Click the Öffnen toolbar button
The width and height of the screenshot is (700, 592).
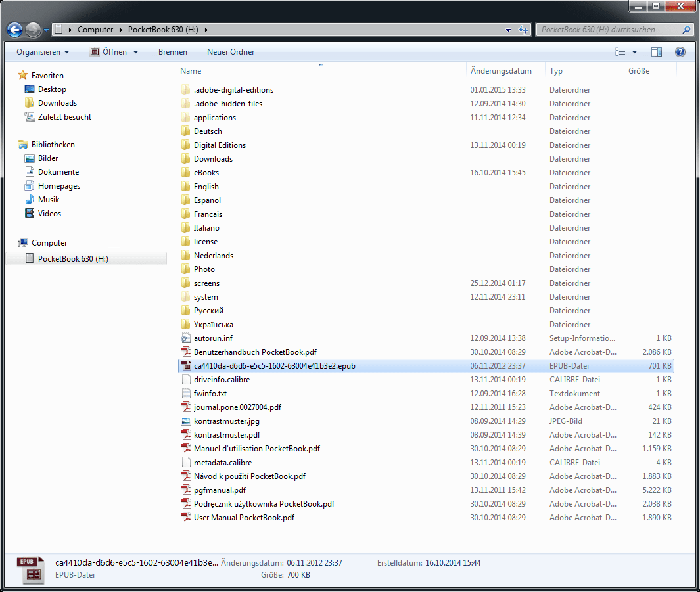click(x=109, y=52)
